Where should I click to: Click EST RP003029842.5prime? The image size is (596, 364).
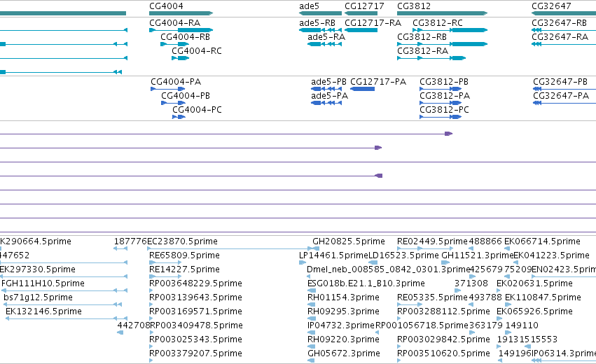click(x=443, y=339)
